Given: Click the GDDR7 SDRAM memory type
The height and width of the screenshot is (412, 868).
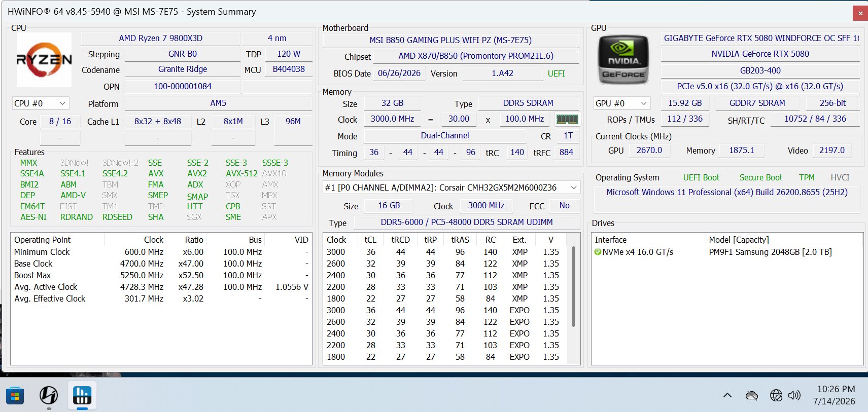Looking at the screenshot, I should [757, 103].
